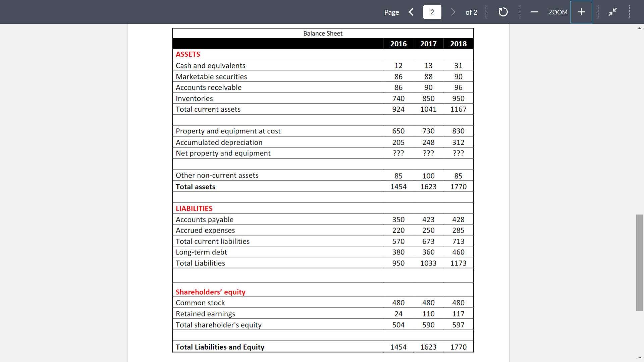Click the Shareholders' equity heading
The width and height of the screenshot is (644, 362).
pos(210,292)
